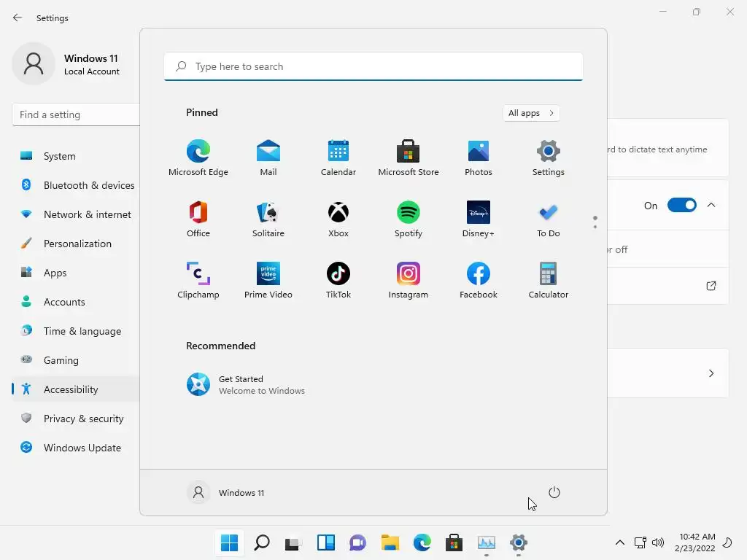This screenshot has width=747, height=560.
Task: Open the performance monitor app on taskbar
Action: (x=487, y=542)
